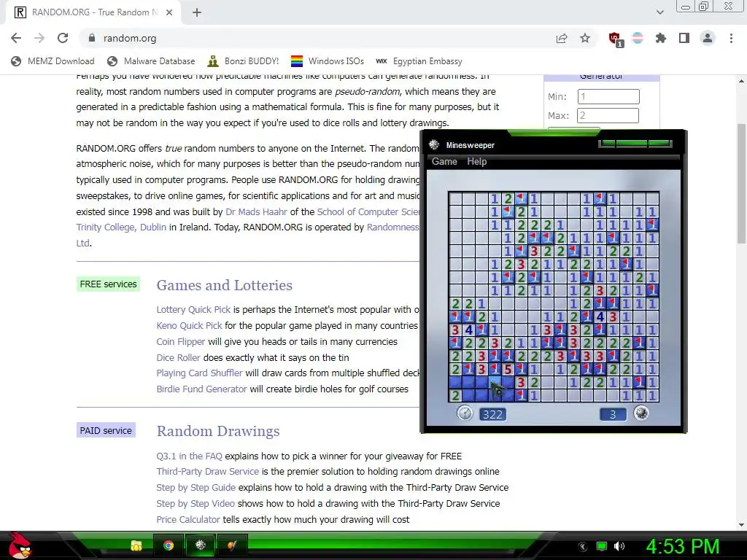Open the Dice Roller link

(x=178, y=357)
